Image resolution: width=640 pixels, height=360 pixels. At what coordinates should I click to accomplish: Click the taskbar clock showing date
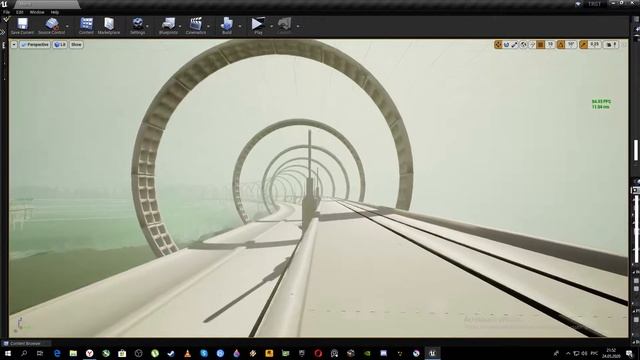(x=611, y=353)
